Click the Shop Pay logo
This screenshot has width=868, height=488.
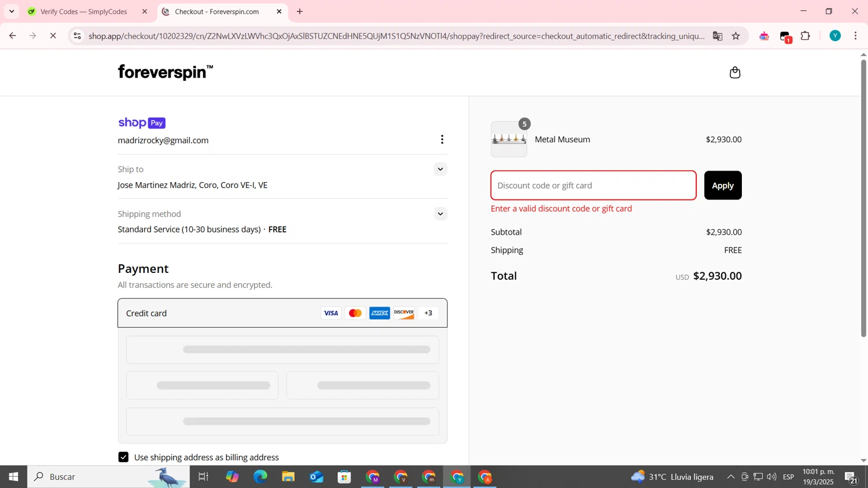coord(142,123)
